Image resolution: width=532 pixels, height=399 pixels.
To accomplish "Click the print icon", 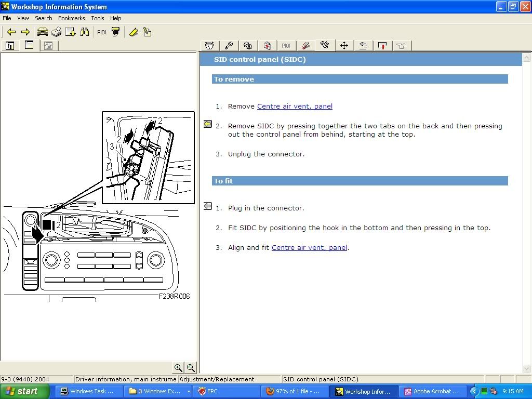I will coord(56,32).
